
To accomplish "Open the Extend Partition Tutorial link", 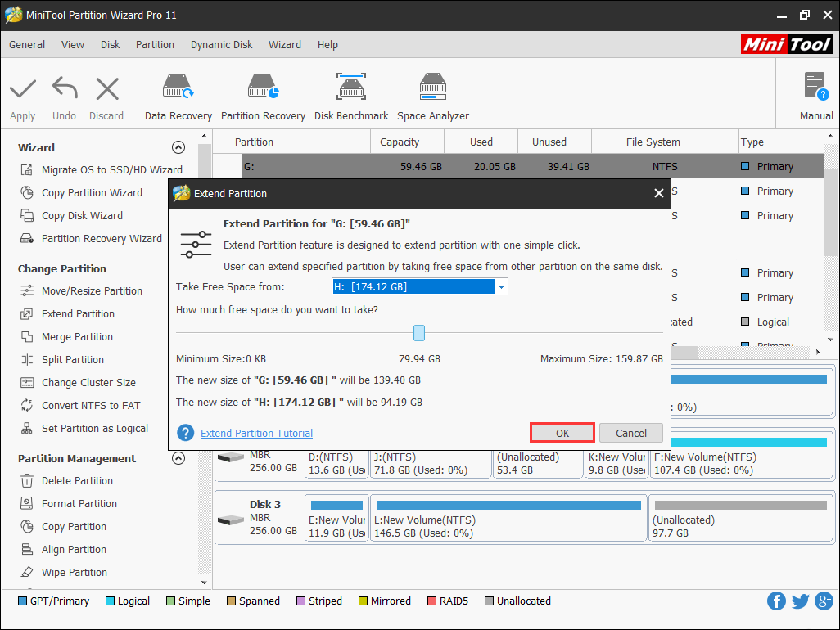I will (x=256, y=433).
